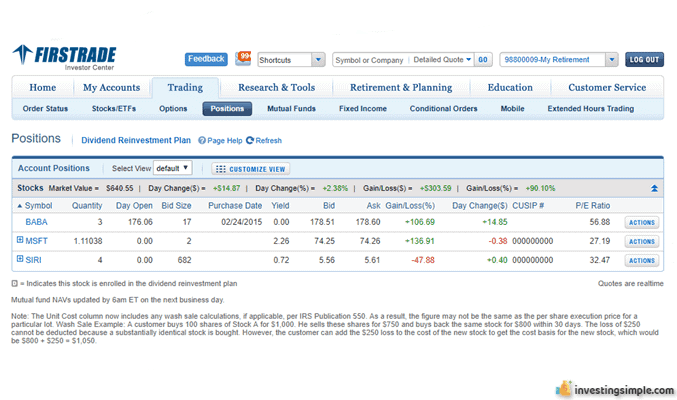
Task: Open the Fixed Income submenu
Action: click(x=363, y=109)
